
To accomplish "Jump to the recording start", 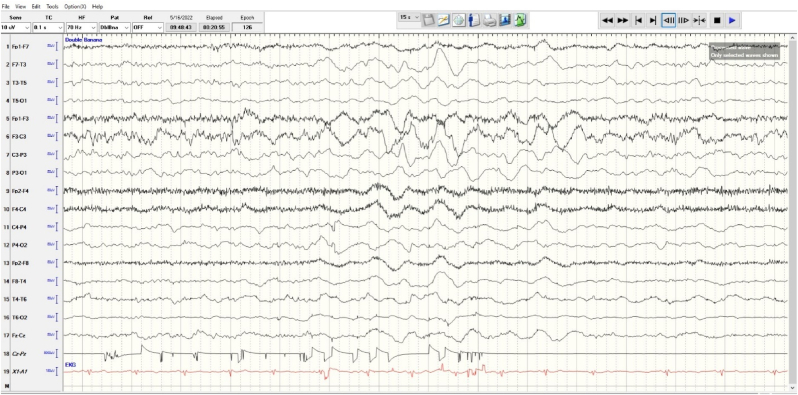I will (638, 20).
